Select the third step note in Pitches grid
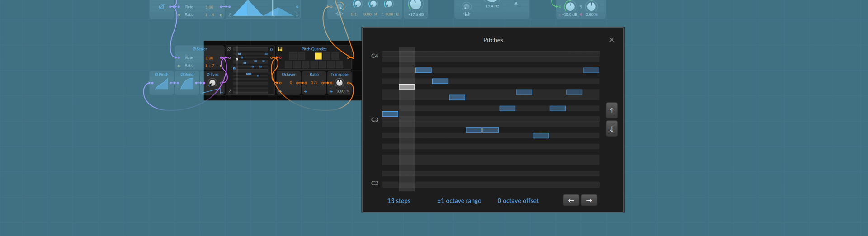The height and width of the screenshot is (236, 868). click(424, 70)
